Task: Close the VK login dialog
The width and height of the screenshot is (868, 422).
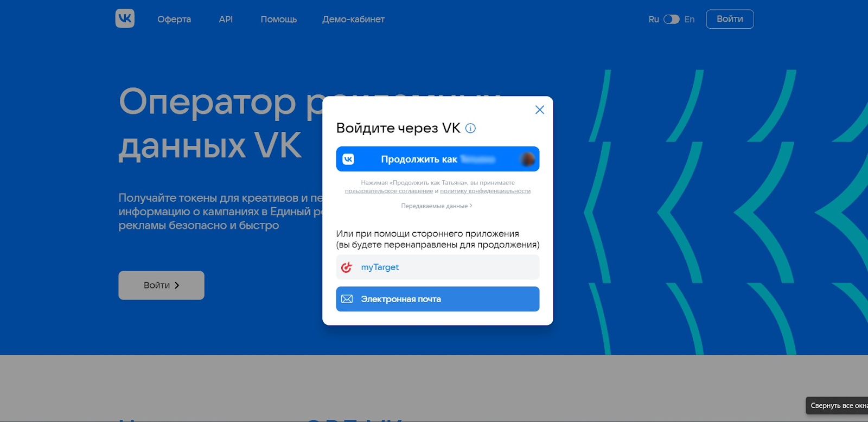Action: coord(540,110)
